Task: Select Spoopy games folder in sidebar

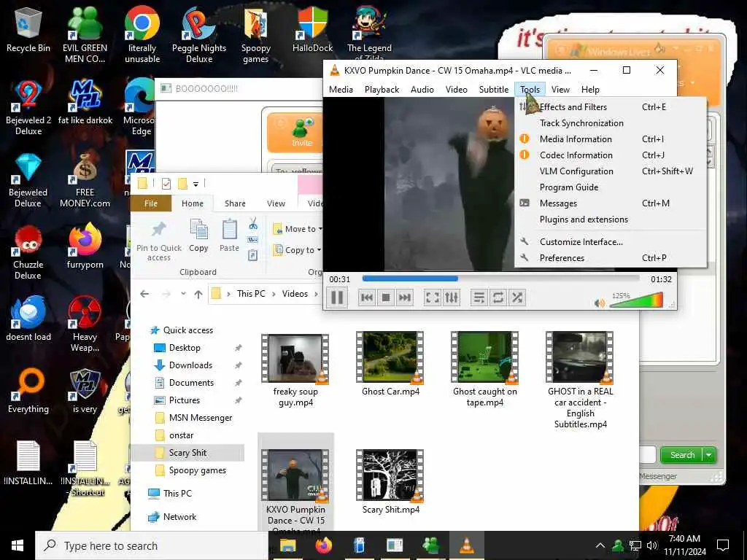Action: coord(197,470)
